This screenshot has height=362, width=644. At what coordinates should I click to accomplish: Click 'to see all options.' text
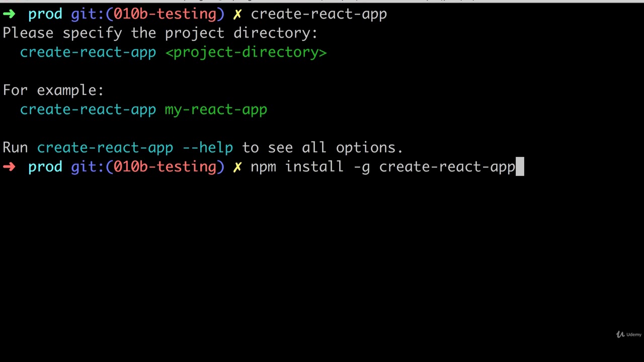click(323, 148)
